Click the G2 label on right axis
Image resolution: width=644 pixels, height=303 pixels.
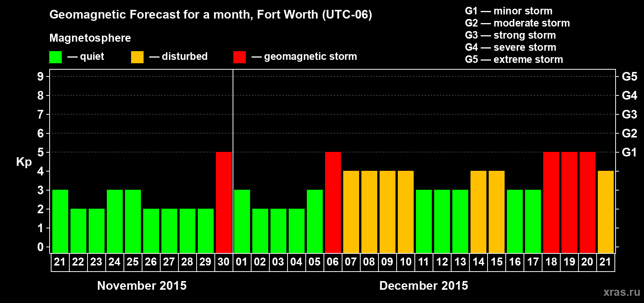tap(630, 133)
